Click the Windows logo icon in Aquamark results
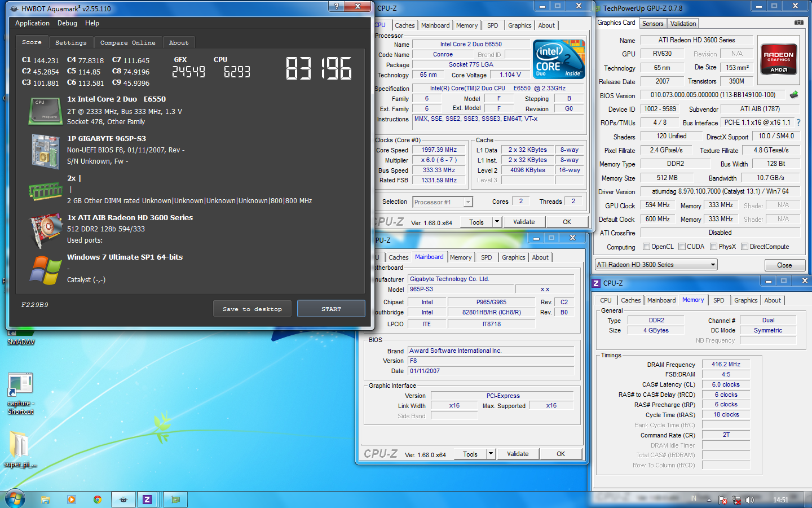 [46, 270]
